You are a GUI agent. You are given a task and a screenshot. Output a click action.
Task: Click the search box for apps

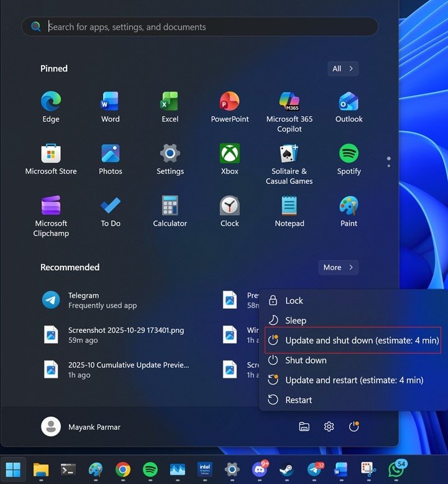[x=200, y=27]
